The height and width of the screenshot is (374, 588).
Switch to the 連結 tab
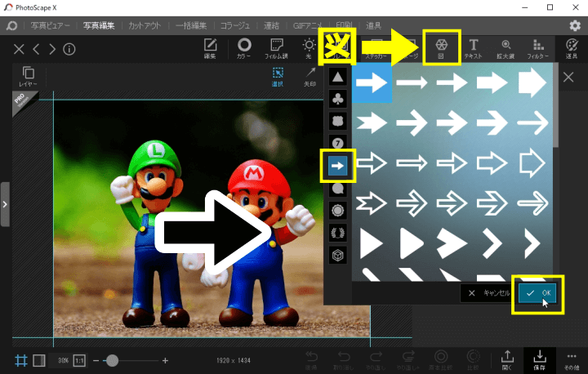pyautogui.click(x=271, y=25)
